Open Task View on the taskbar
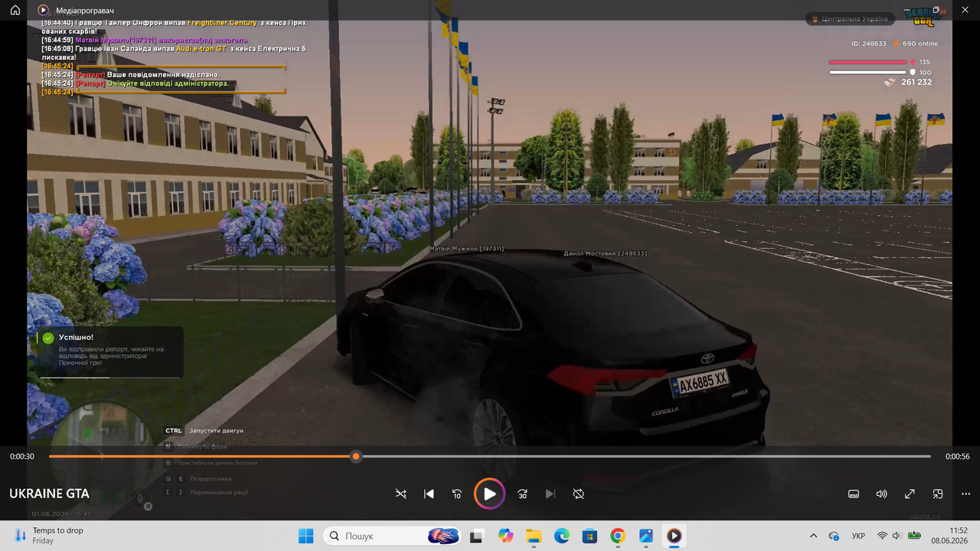Image resolution: width=980 pixels, height=551 pixels. click(x=476, y=536)
